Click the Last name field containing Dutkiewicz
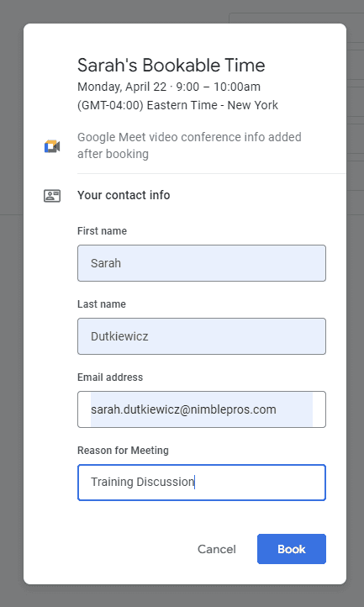Screen dimensions: 364x607 click(x=202, y=336)
